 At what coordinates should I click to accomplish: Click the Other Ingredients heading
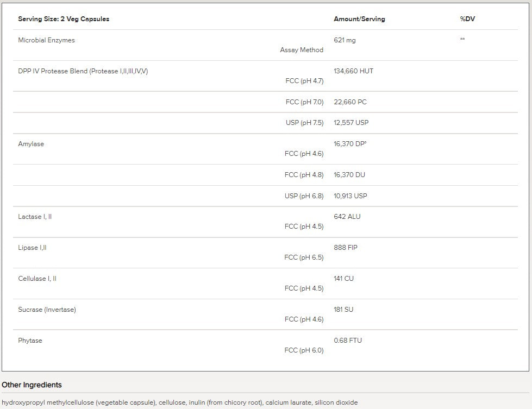32,385
